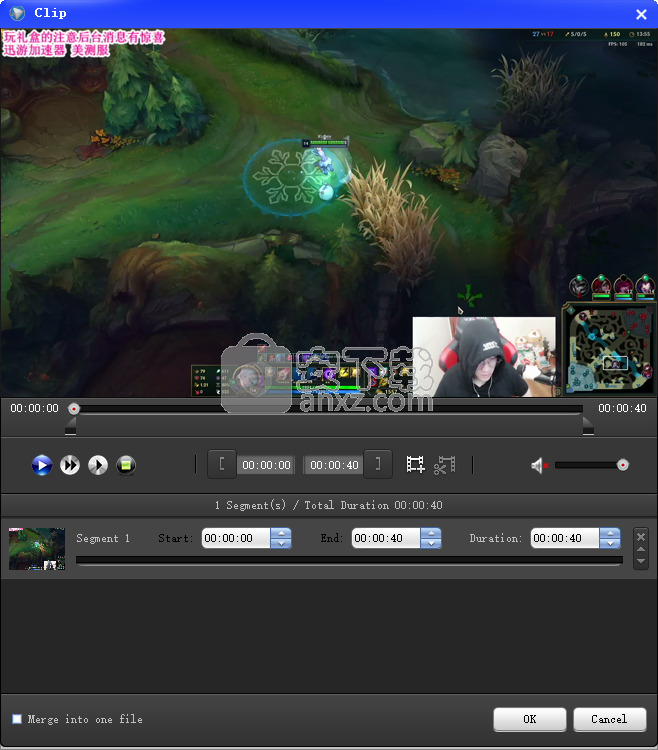Click the Clip window title icon
Screen dimensions: 658x750
17,13
